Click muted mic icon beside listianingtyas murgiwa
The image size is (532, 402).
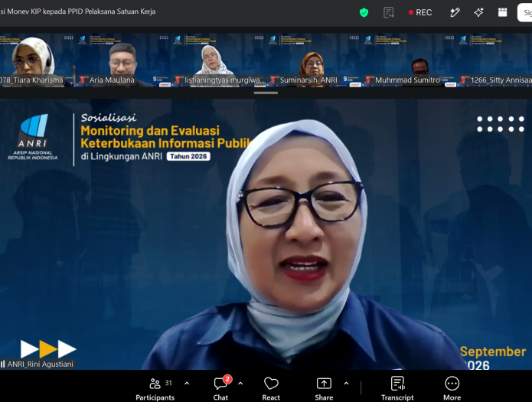coord(178,80)
